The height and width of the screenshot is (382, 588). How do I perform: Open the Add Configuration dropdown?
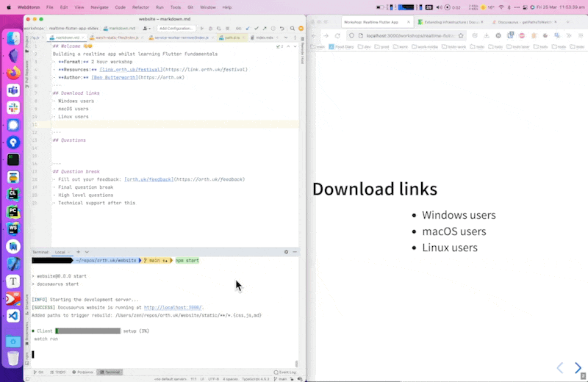176,29
